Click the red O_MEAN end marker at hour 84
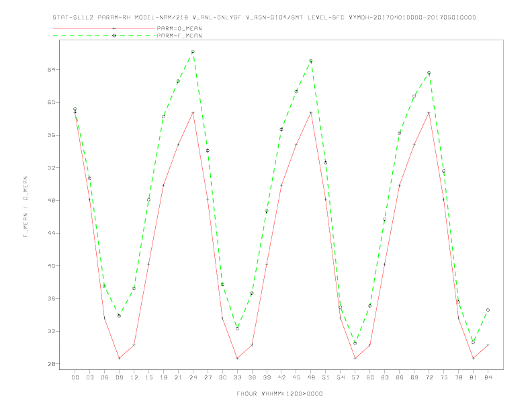The width and height of the screenshot is (532, 411). point(488,345)
